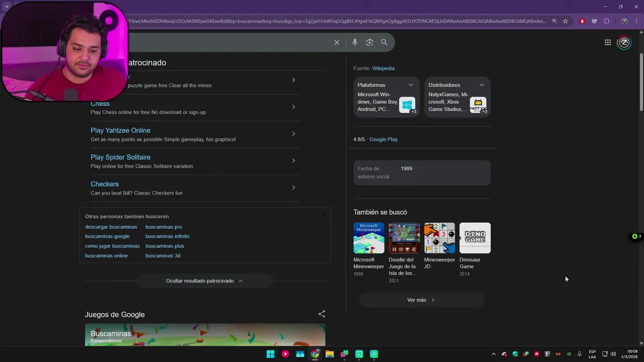The height and width of the screenshot is (362, 644).
Task: Dismiss the Otras personas también buscaron box
Action: pos(324,215)
